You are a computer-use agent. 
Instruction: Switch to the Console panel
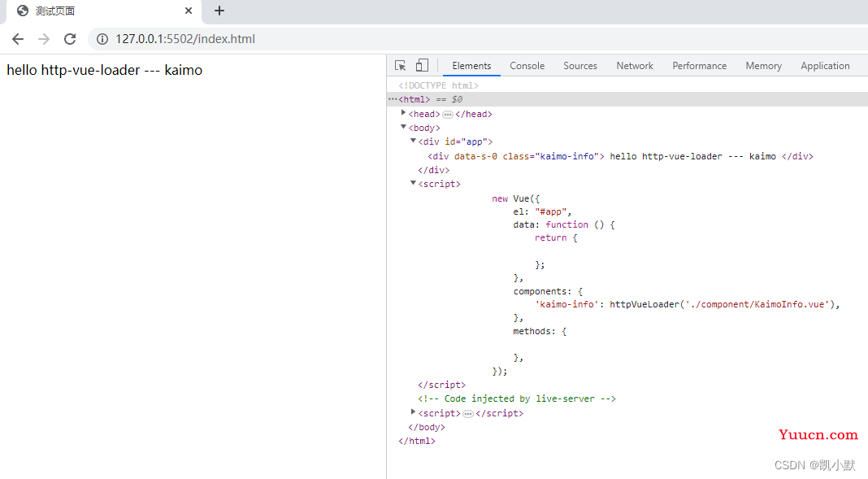point(527,65)
